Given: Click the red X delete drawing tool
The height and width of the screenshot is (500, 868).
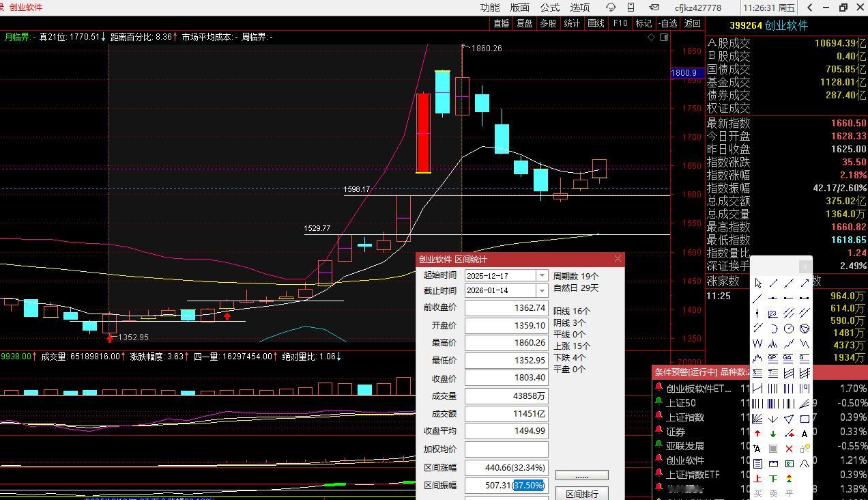Looking at the screenshot, I should tap(789, 449).
